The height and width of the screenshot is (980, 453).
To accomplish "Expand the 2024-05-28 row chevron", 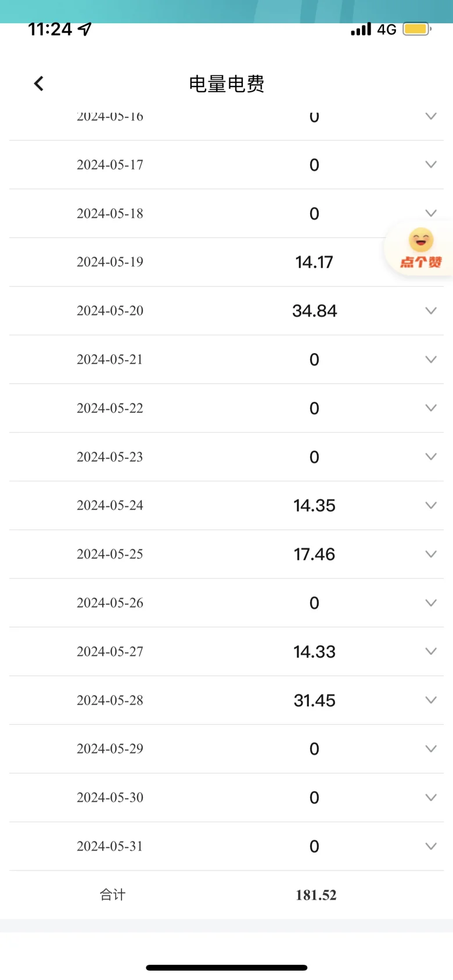I will tap(431, 700).
